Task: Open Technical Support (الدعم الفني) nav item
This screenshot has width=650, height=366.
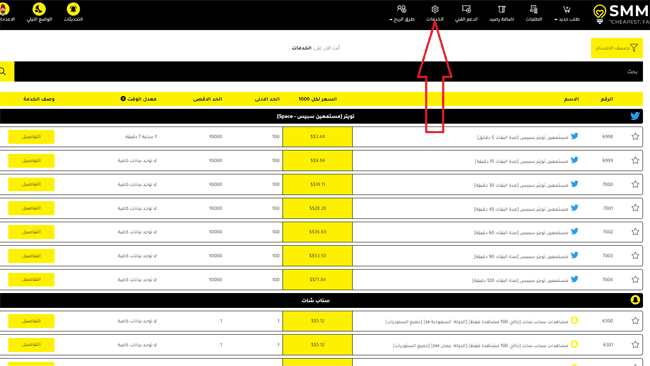Action: (x=466, y=13)
